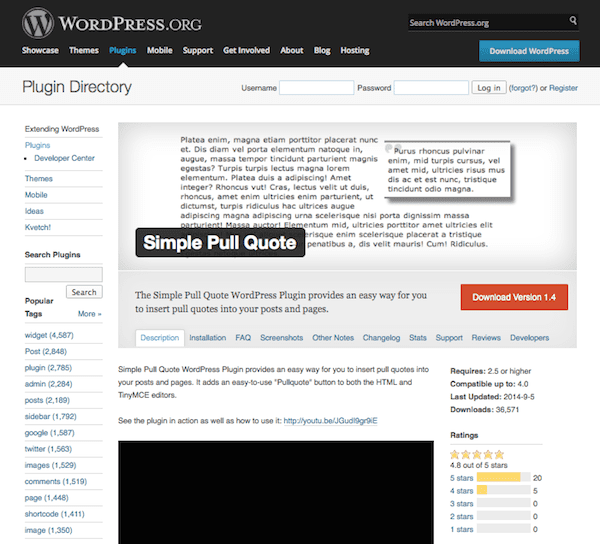Open Get Involved in top navigation
The image size is (600, 544).
(x=246, y=50)
